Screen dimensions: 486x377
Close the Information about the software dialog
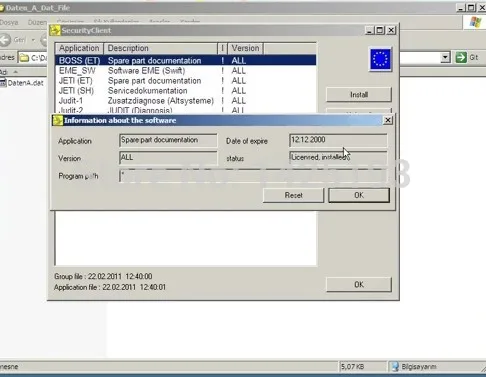[x=388, y=120]
